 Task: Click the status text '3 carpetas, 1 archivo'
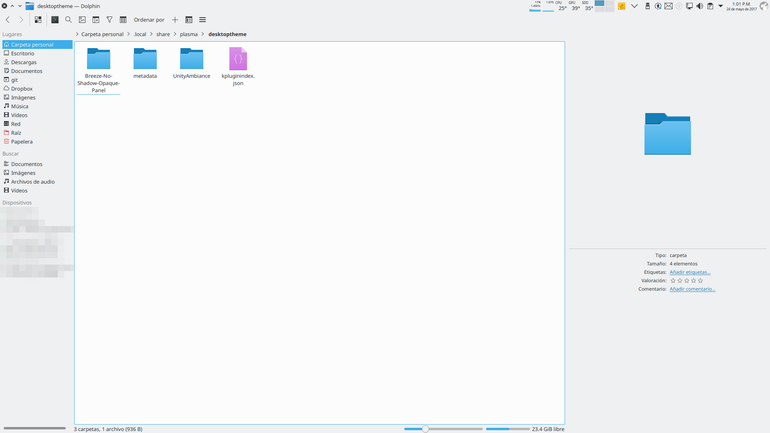[x=108, y=429]
